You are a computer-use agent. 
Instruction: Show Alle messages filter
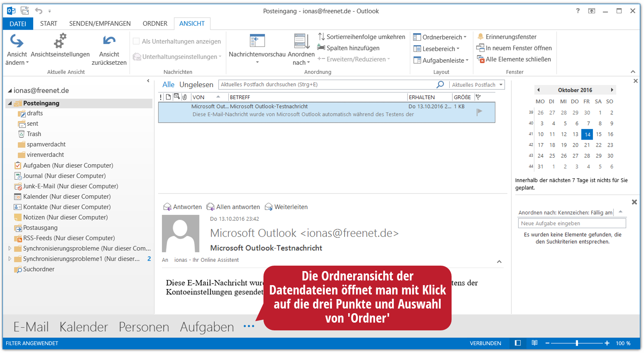point(169,85)
